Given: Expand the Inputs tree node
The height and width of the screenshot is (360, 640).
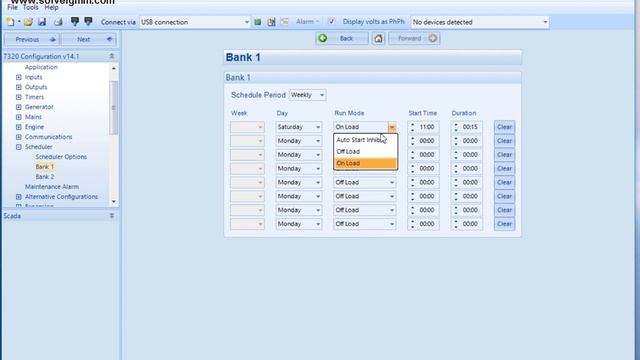Looking at the screenshot, I should coord(19,77).
